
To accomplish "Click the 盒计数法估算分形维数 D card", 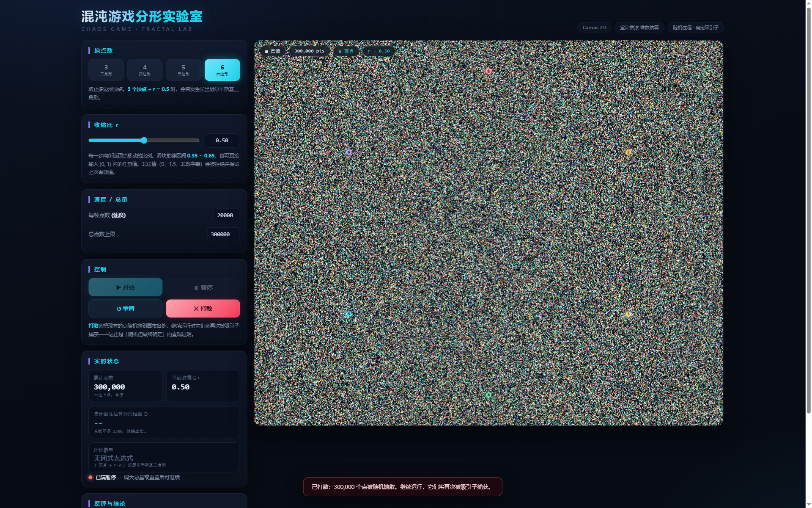I will coord(164,422).
